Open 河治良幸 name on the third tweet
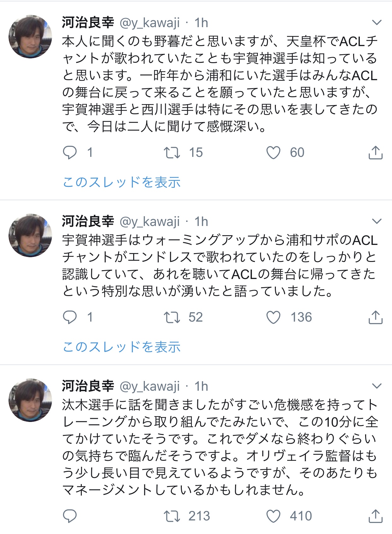 tap(88, 386)
